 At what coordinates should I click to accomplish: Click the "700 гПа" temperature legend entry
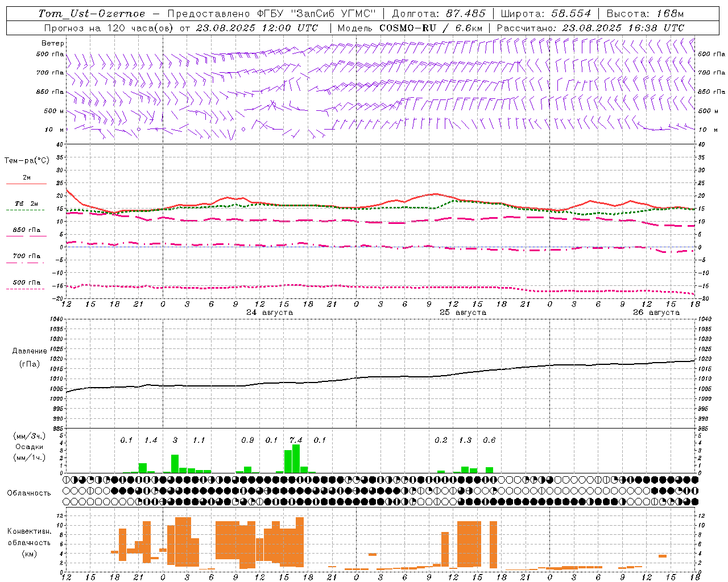(x=26, y=256)
